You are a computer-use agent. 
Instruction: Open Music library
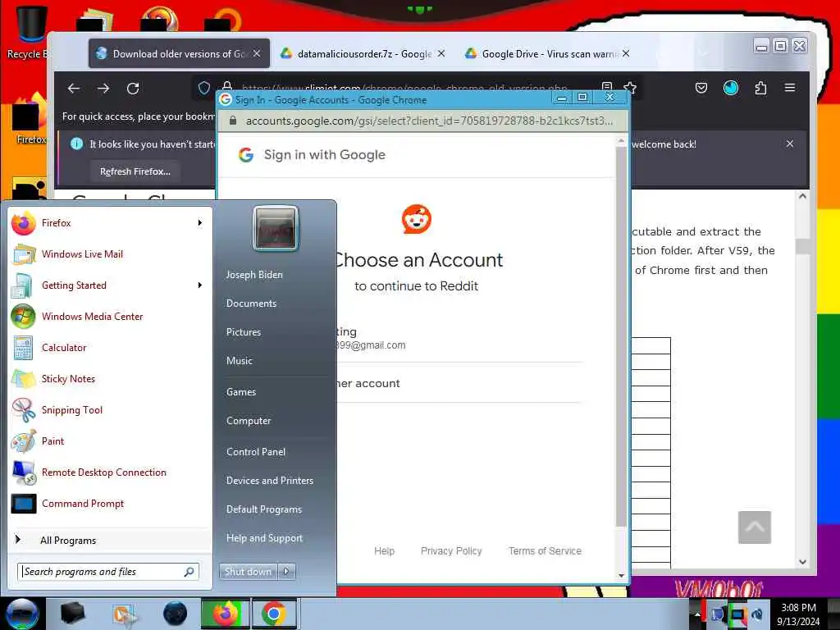240,361
